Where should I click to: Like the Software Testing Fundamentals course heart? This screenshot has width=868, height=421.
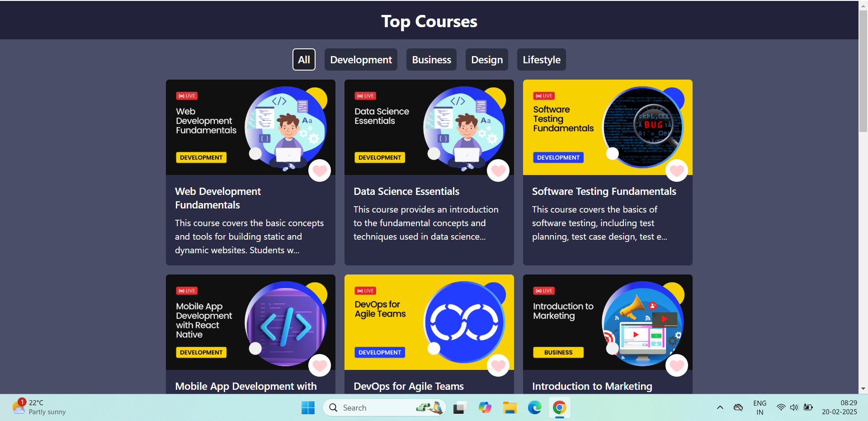tap(677, 170)
